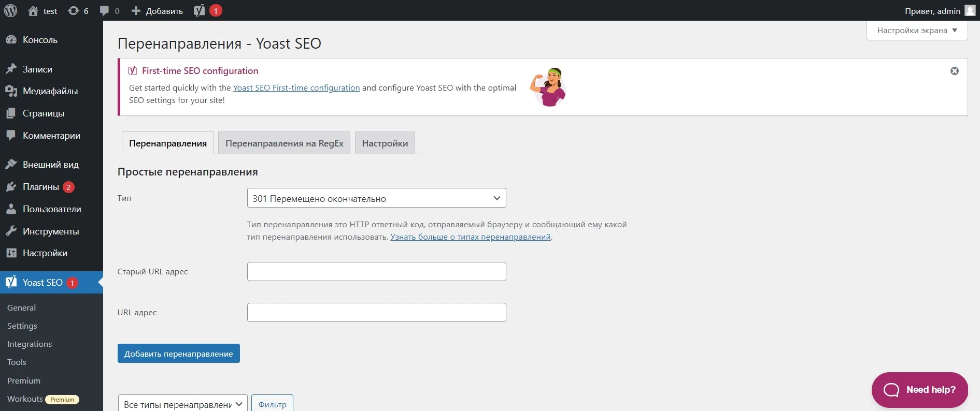The width and height of the screenshot is (980, 411).
Task: Click the admin avatar in top right
Action: 970,11
